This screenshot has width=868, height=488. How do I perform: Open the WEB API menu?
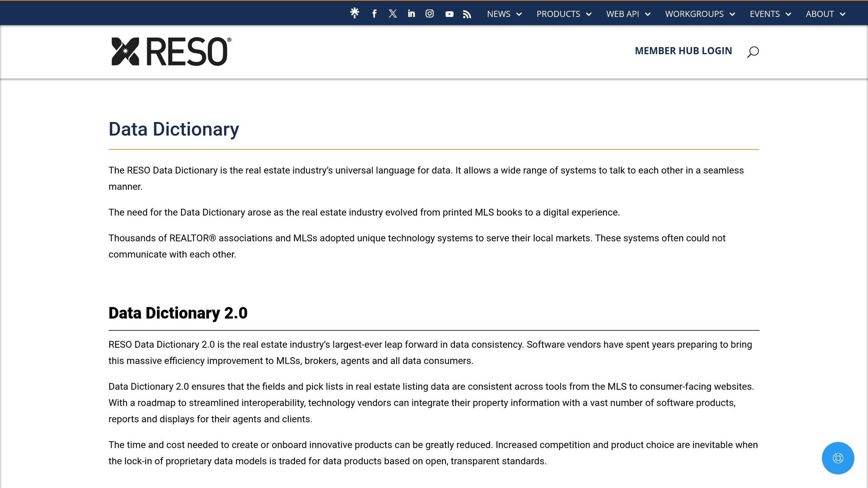tap(623, 14)
